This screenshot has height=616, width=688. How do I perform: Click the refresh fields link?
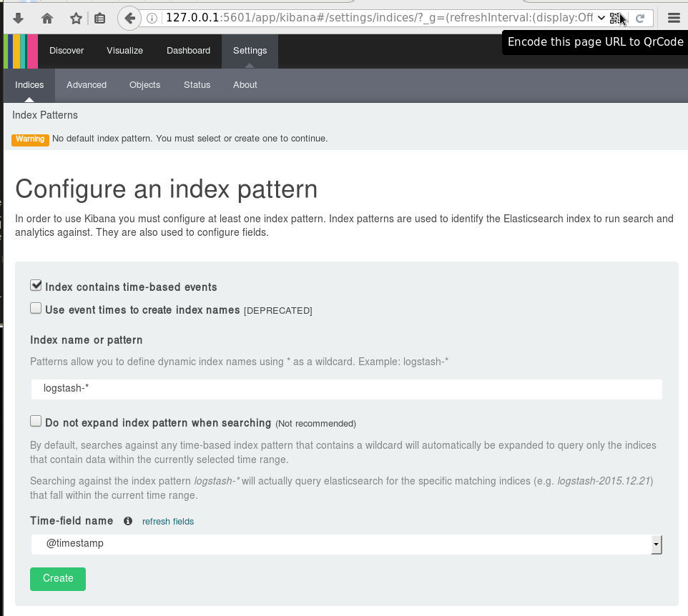[168, 521]
